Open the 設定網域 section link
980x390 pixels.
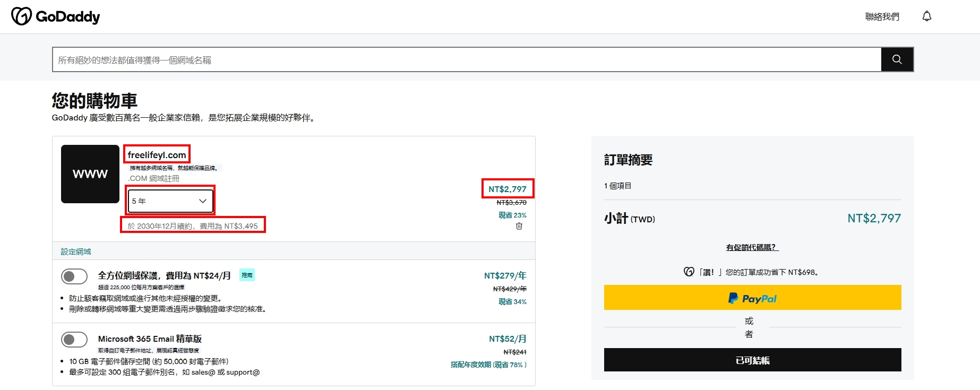click(x=76, y=252)
